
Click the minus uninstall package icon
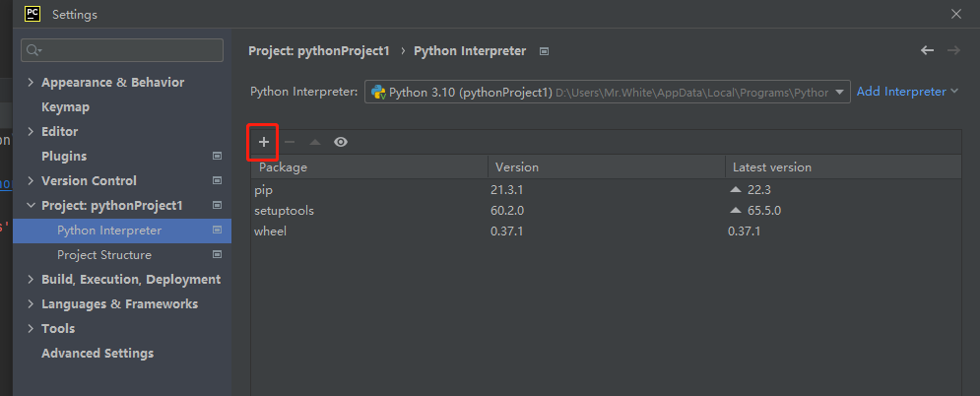click(x=290, y=142)
